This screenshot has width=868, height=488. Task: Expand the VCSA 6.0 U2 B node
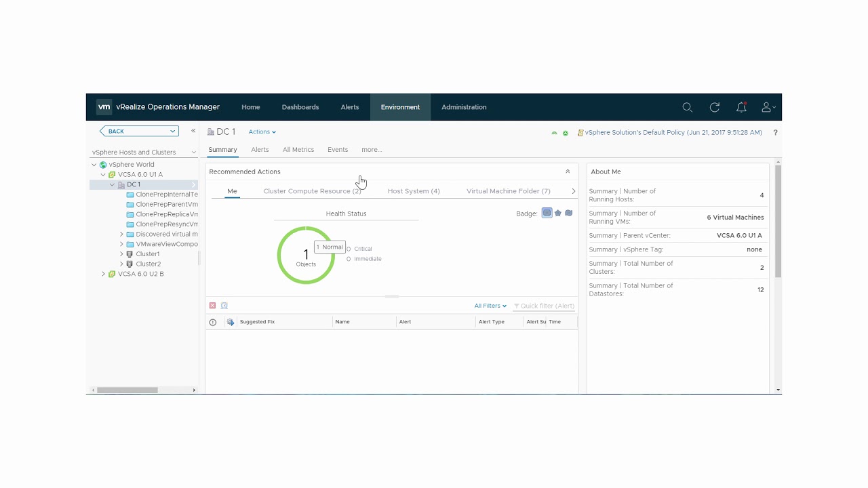103,274
